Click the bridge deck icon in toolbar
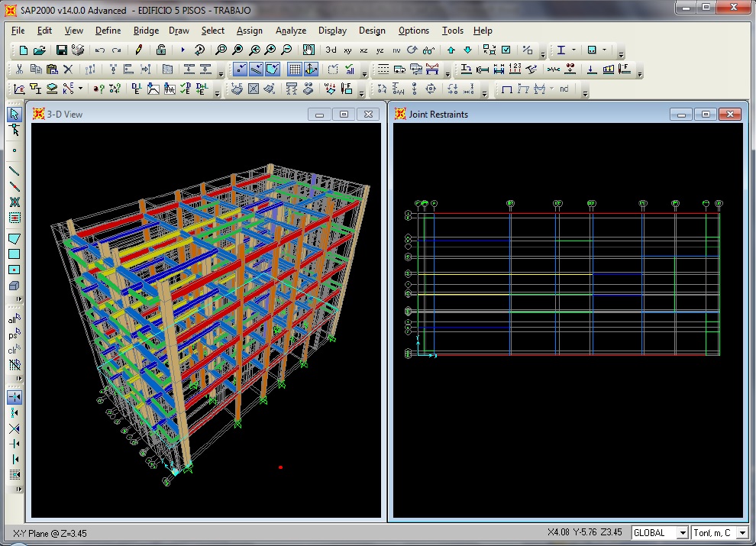Screen dimensions: 756x546 432,69
